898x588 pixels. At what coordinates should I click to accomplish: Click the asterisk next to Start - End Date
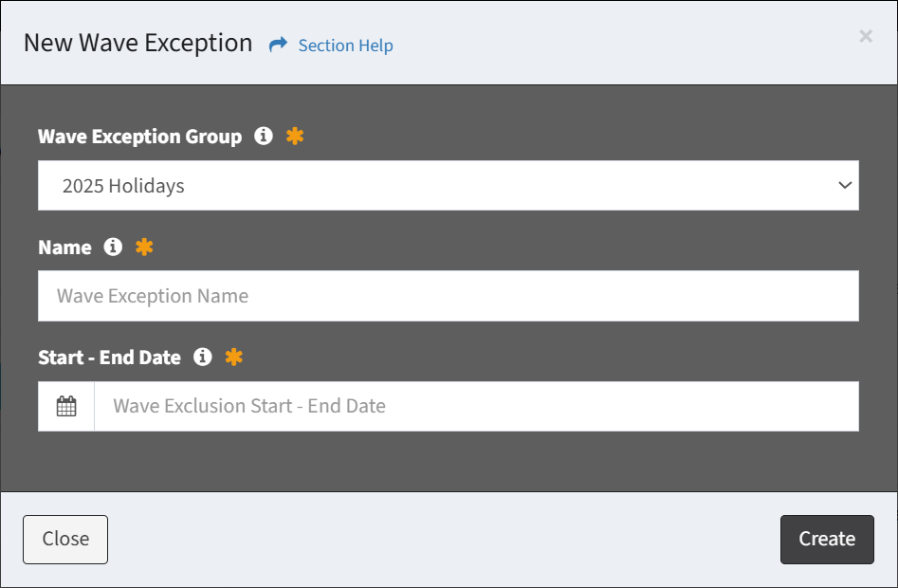pyautogui.click(x=233, y=357)
